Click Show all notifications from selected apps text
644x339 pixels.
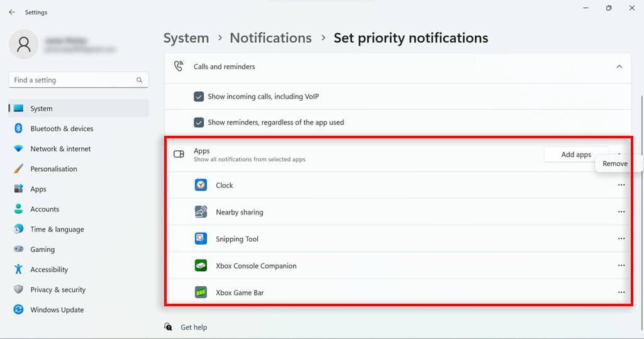click(x=249, y=159)
